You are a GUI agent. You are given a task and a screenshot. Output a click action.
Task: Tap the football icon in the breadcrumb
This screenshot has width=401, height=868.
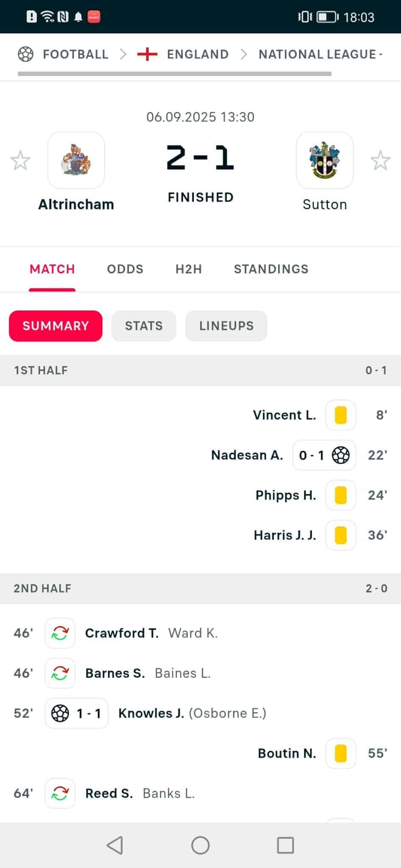(x=25, y=54)
